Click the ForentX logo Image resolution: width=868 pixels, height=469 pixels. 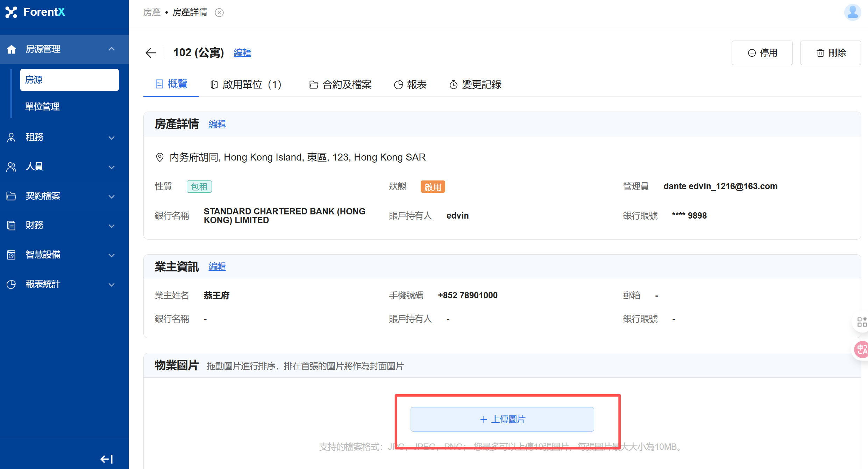click(35, 12)
